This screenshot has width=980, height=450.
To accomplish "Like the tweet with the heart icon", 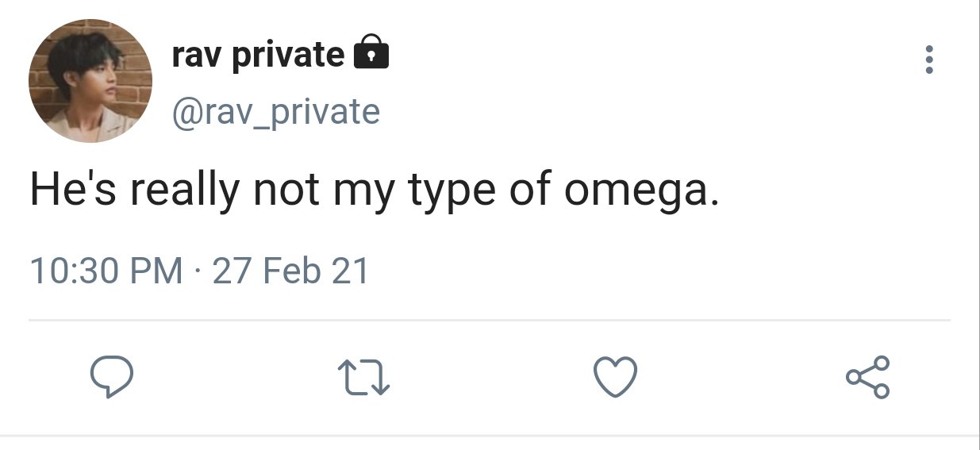I will point(616,376).
